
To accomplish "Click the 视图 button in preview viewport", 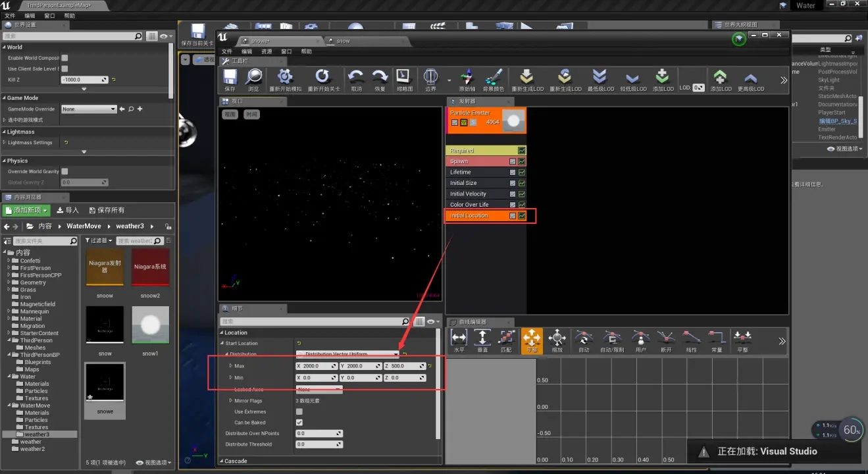I will tap(230, 115).
